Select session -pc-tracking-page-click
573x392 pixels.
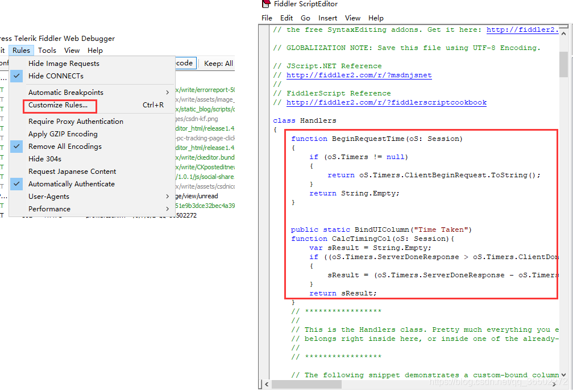[x=205, y=138]
